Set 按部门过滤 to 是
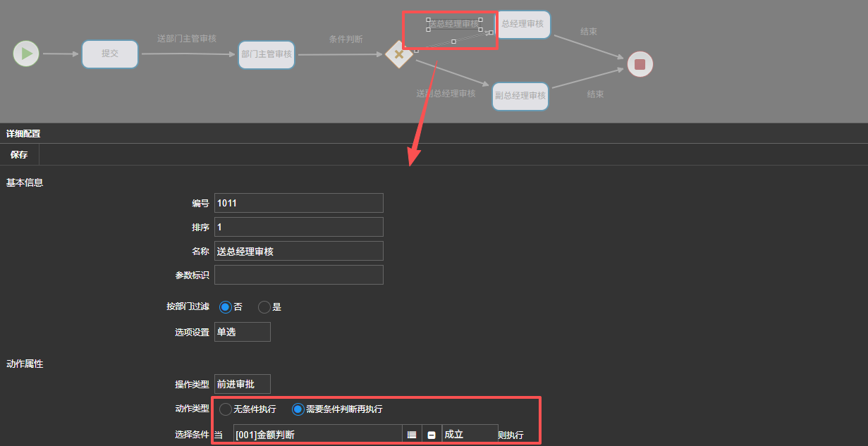 click(264, 307)
